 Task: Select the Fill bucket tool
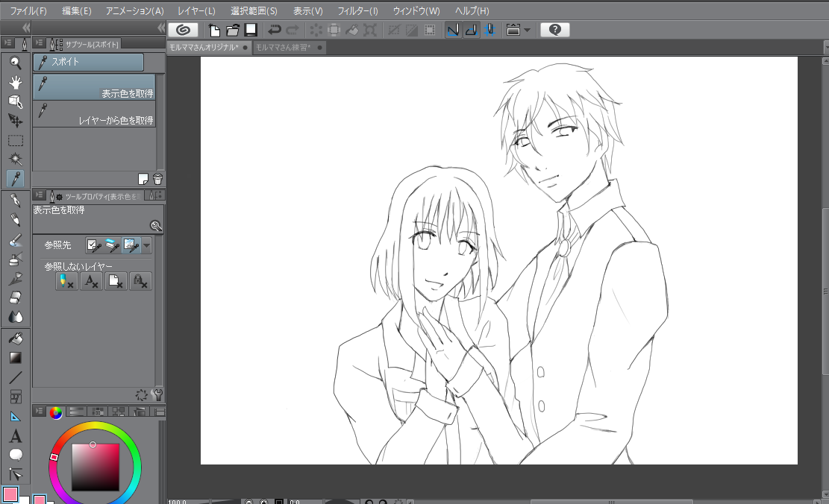(x=16, y=338)
